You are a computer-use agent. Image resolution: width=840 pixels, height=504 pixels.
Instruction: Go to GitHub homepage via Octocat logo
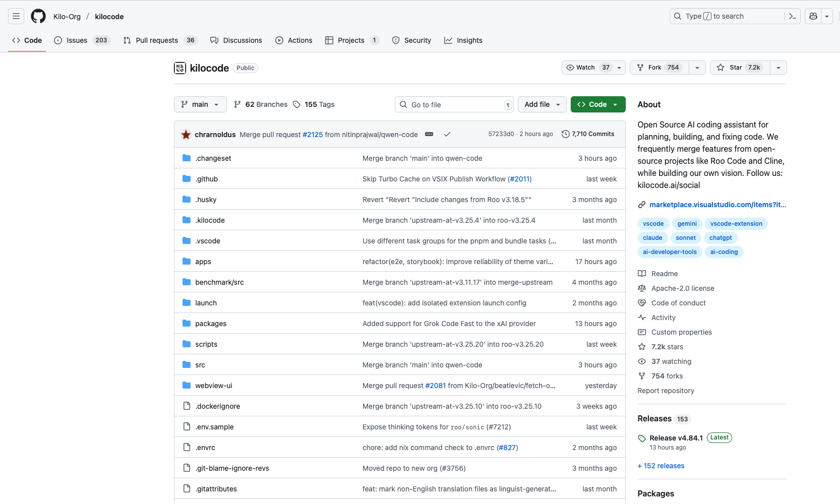(38, 16)
